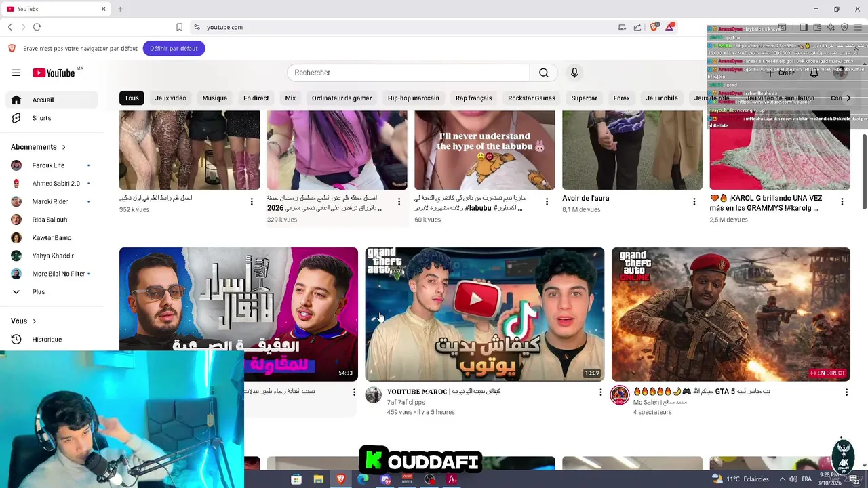Expand the Vous section chevron
Image resolution: width=868 pixels, height=488 pixels.
pos(34,321)
